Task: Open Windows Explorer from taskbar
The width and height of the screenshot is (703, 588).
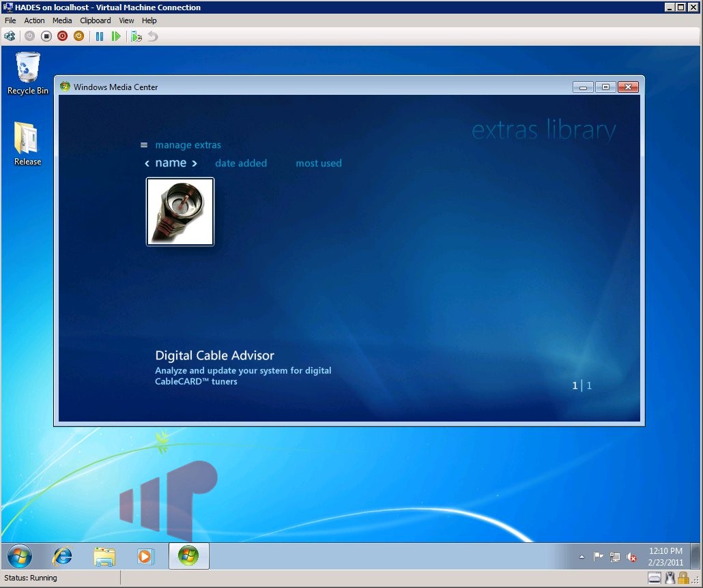Action: click(104, 556)
